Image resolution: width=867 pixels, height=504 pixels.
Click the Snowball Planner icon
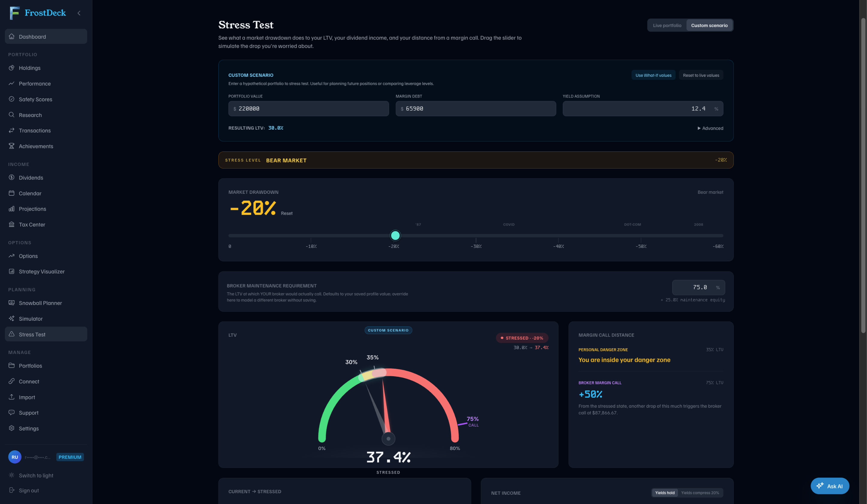click(x=12, y=303)
